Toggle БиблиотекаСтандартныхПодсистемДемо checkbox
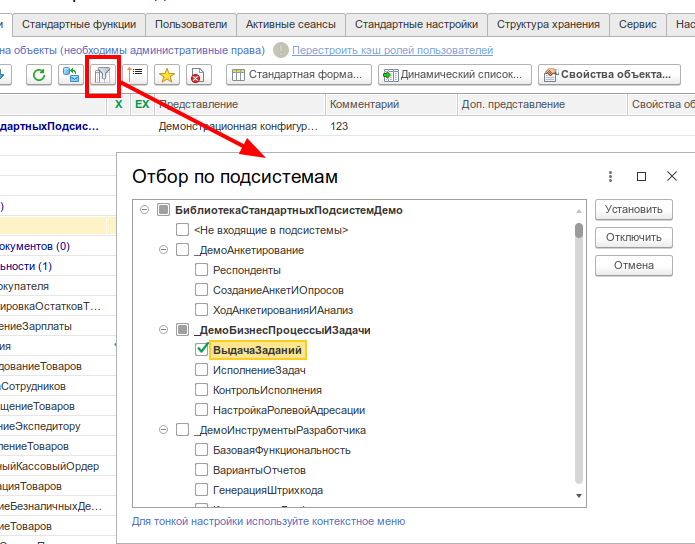Viewport: 695px width, 544px height. pos(164,210)
